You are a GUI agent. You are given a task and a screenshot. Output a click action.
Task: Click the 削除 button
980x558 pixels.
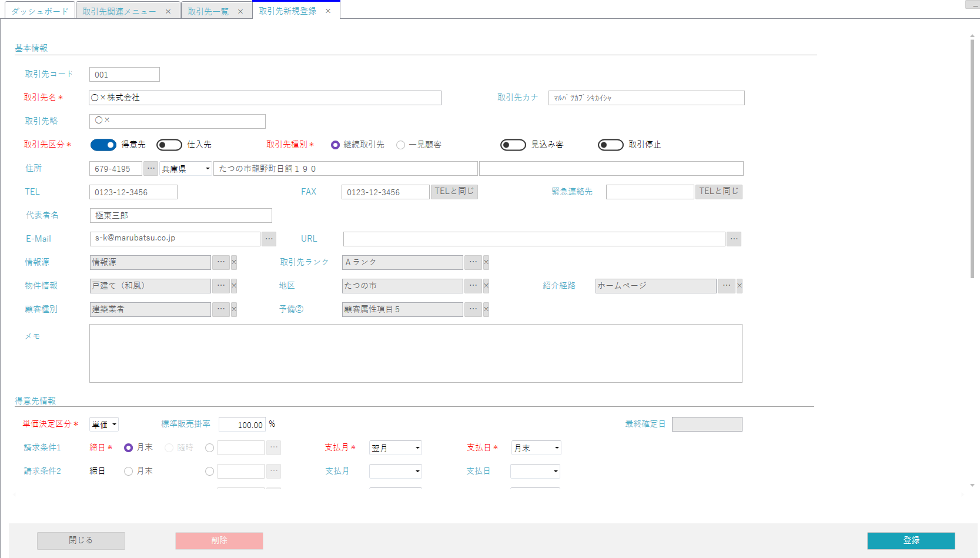tap(219, 540)
